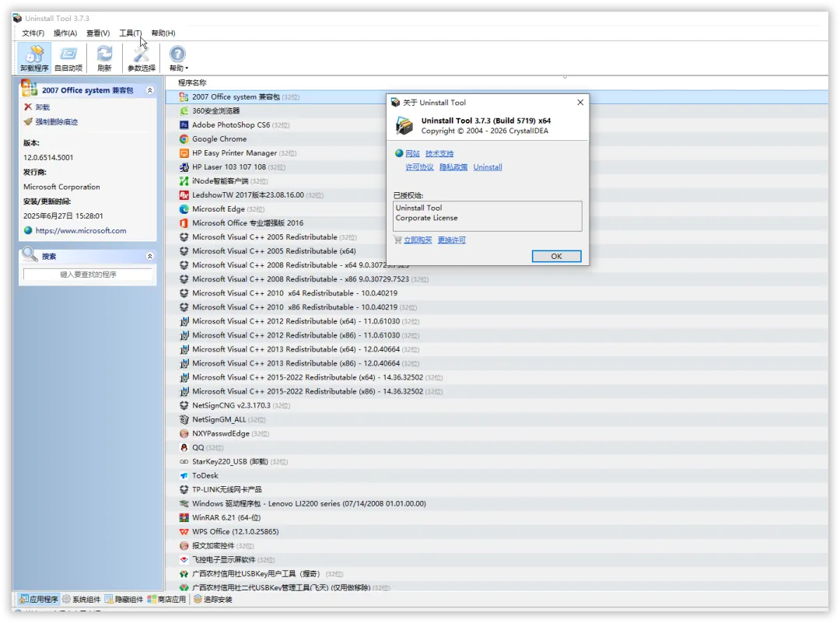This screenshot has width=840, height=623.
Task: Click the cart icon beside 立即购买
Action: click(397, 240)
